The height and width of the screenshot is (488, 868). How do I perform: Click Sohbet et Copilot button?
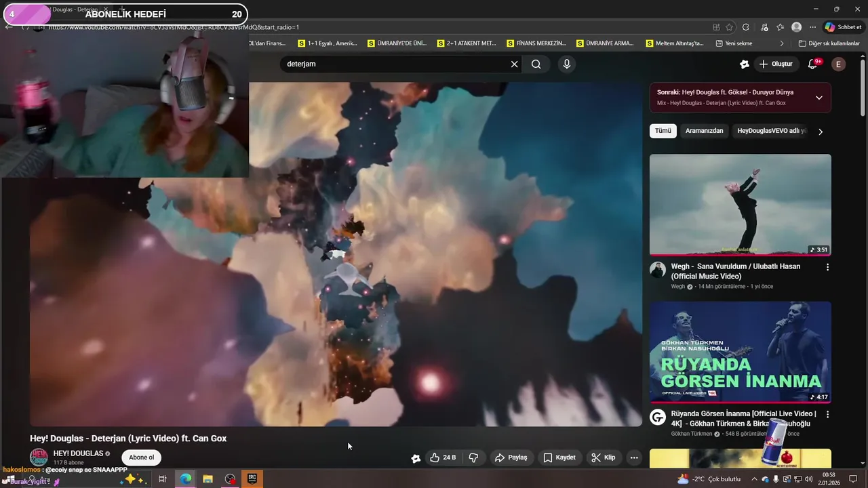coord(843,27)
